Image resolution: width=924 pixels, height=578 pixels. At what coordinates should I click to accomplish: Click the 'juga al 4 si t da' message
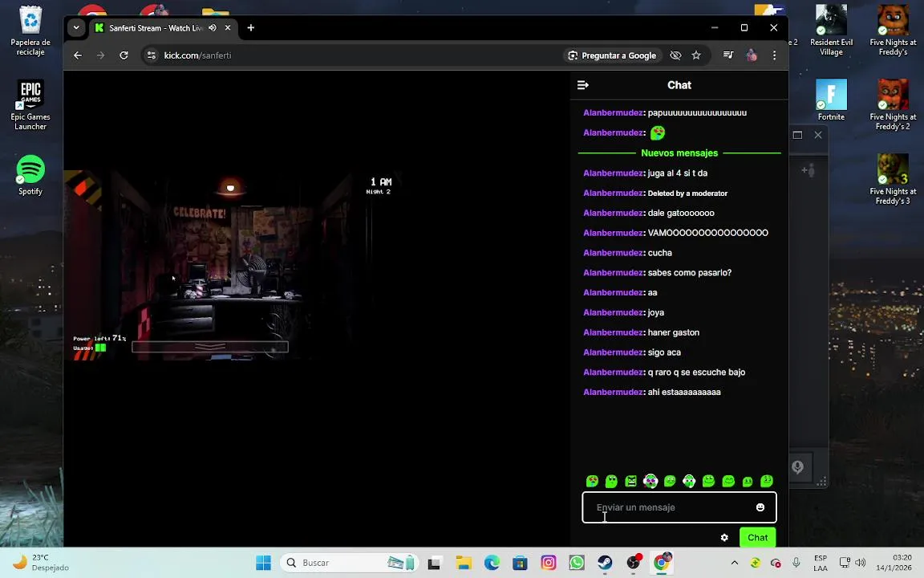678,173
